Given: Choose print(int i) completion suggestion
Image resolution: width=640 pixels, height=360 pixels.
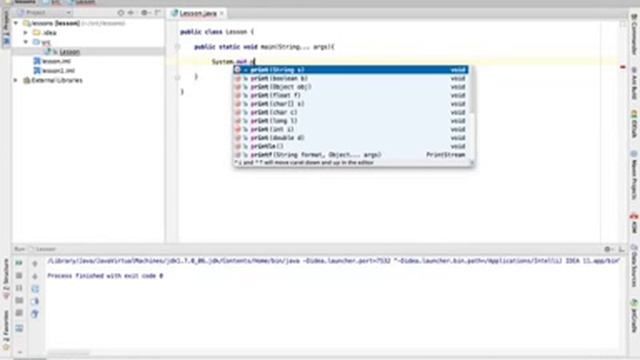Looking at the screenshot, I should click(351, 129).
